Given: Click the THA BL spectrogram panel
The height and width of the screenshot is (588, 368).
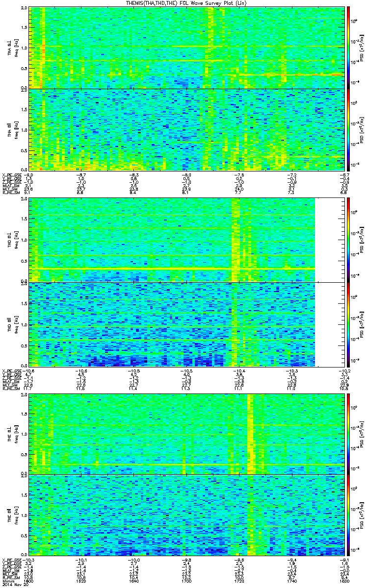Looking at the screenshot, I should point(186,48).
